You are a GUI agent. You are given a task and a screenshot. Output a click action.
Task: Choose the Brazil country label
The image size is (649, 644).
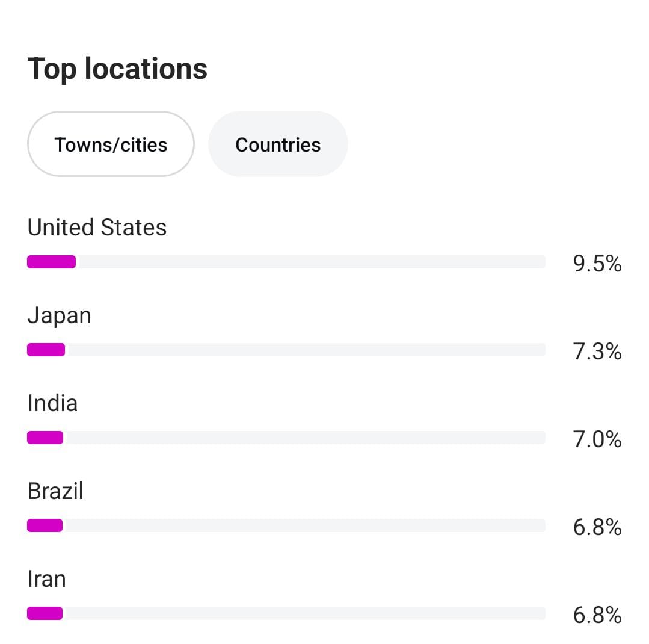[x=55, y=491]
